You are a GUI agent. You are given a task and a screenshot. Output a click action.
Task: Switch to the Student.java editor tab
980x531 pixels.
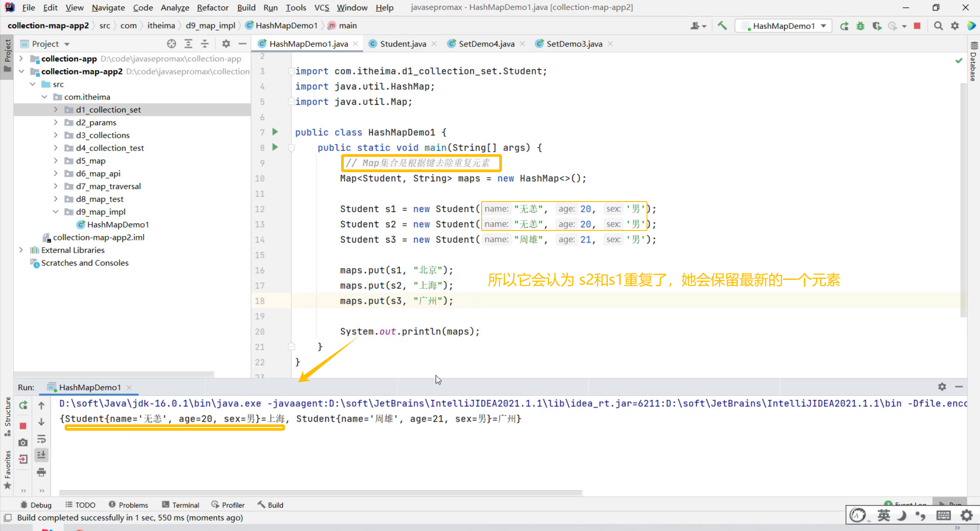click(x=403, y=44)
